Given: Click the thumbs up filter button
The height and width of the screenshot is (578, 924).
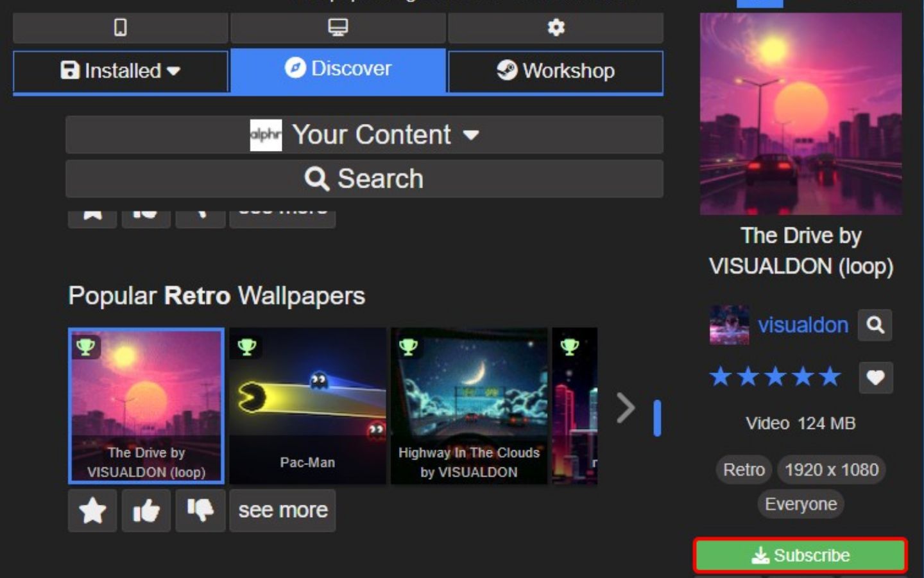Looking at the screenshot, I should 146,511.
